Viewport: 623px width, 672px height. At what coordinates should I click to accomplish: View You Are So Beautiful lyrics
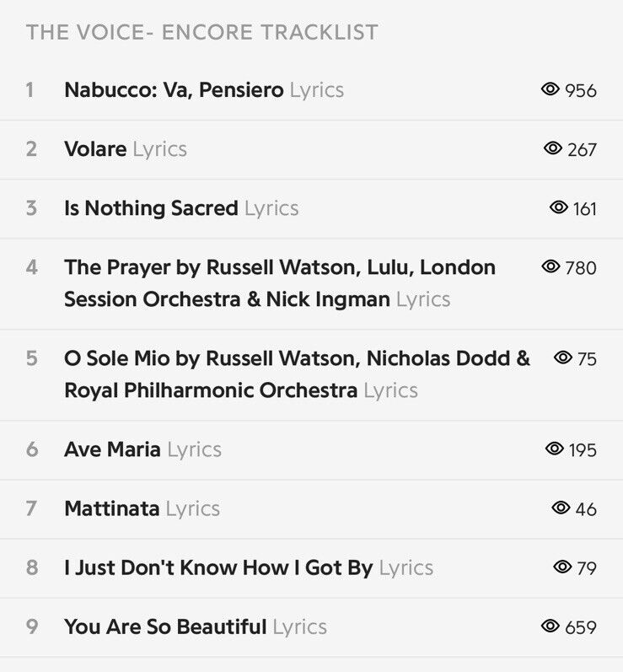[x=196, y=627]
